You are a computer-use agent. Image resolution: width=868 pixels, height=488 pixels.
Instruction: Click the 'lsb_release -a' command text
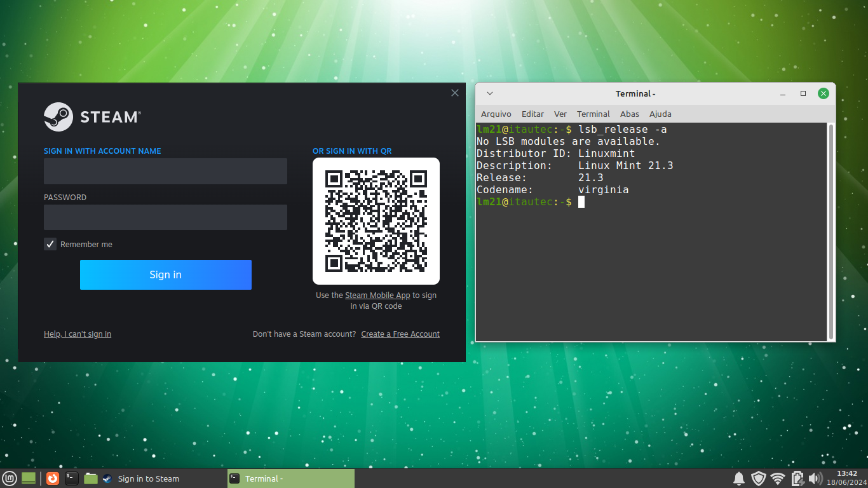click(x=623, y=130)
